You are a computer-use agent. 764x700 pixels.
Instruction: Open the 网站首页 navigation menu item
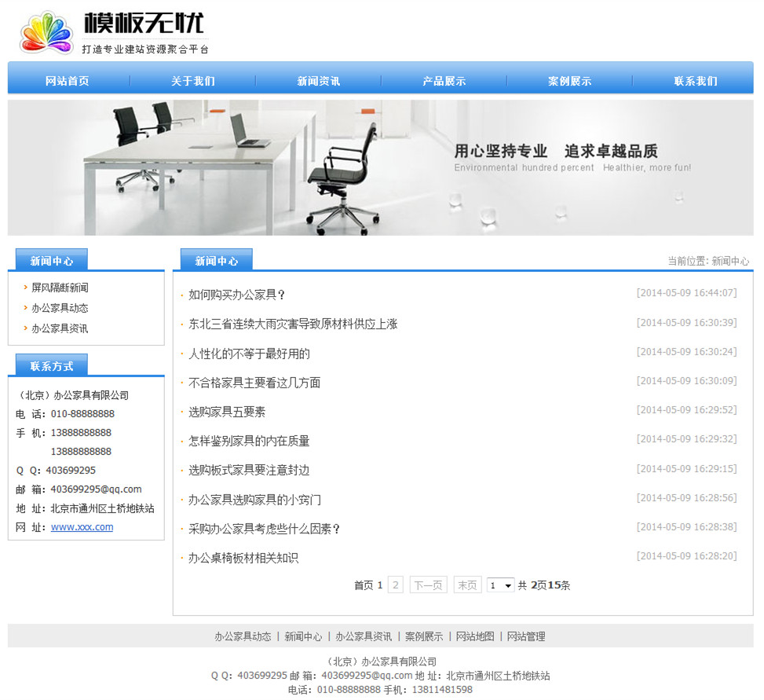(x=68, y=81)
